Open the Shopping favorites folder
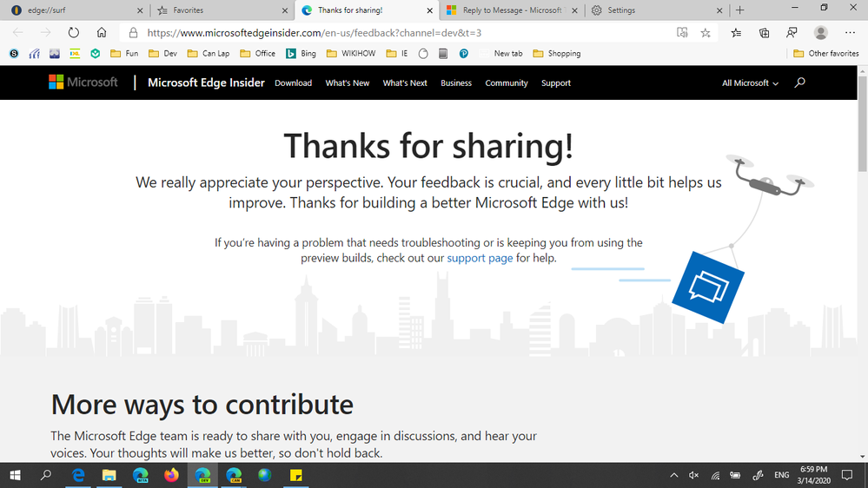Screen dimensions: 868x488 click(x=557, y=54)
